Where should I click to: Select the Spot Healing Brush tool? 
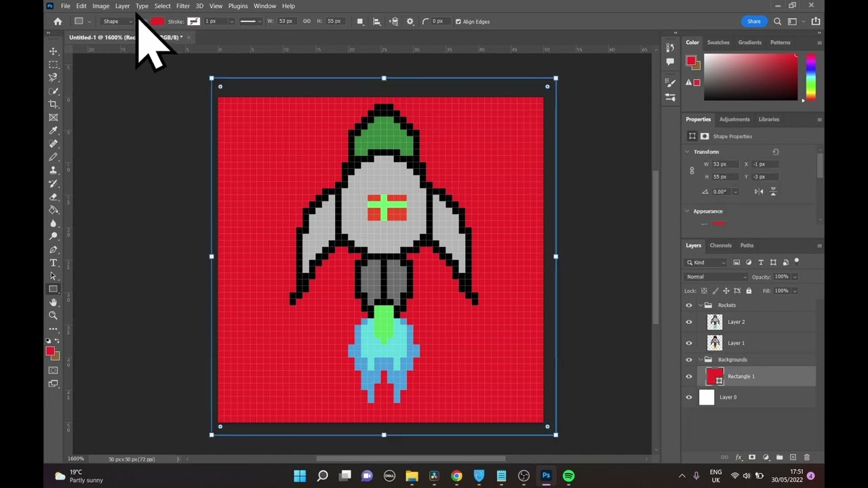(x=53, y=144)
